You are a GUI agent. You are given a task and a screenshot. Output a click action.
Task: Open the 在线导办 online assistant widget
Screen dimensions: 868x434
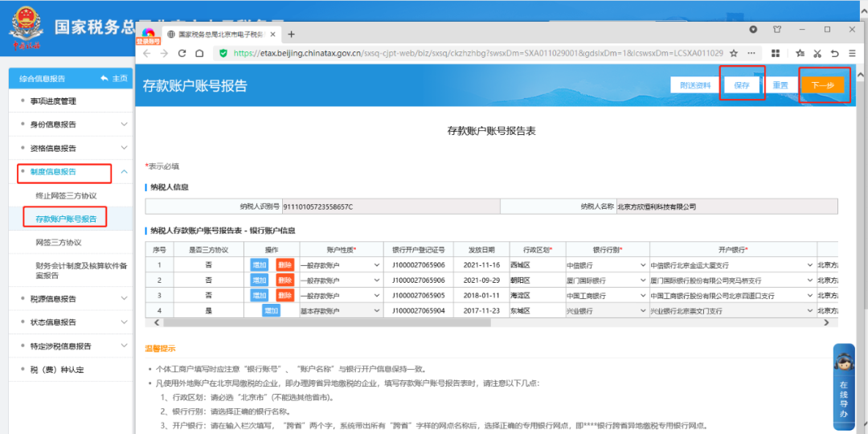(843, 387)
